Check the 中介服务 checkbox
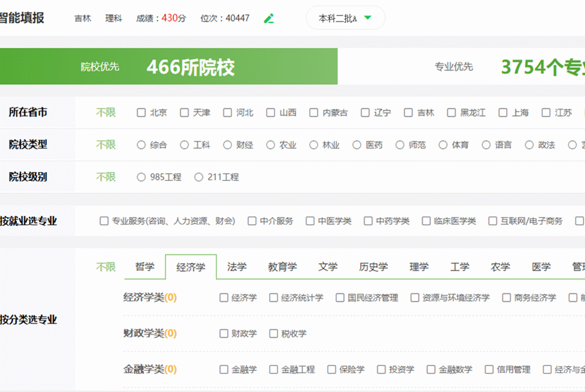 pos(252,221)
